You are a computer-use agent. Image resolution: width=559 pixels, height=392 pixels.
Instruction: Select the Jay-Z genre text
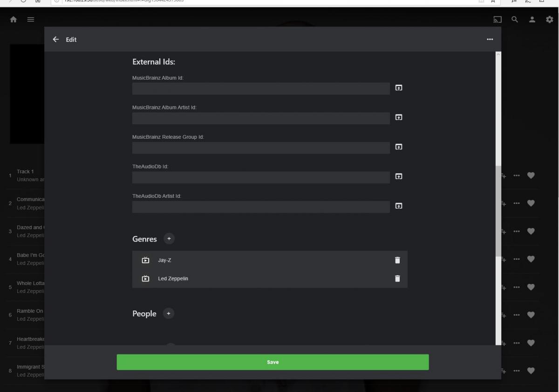pyautogui.click(x=164, y=260)
